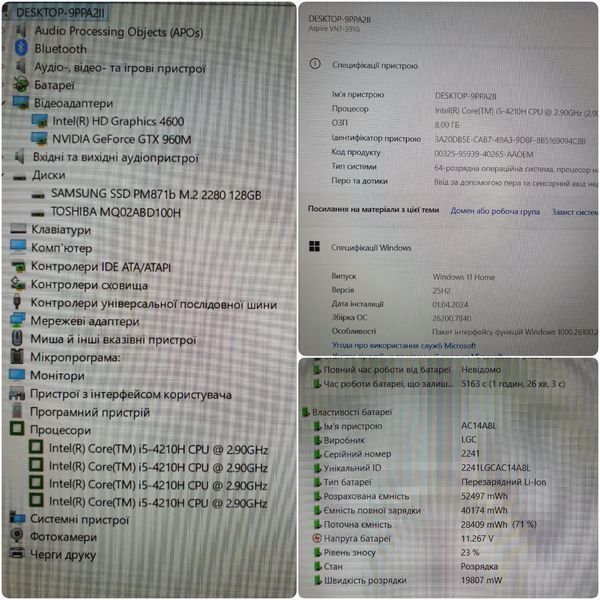Screen dimensions: 600x600
Task: Click the Audio Processing Objects (APOs) icon
Action: pyautogui.click(x=21, y=30)
